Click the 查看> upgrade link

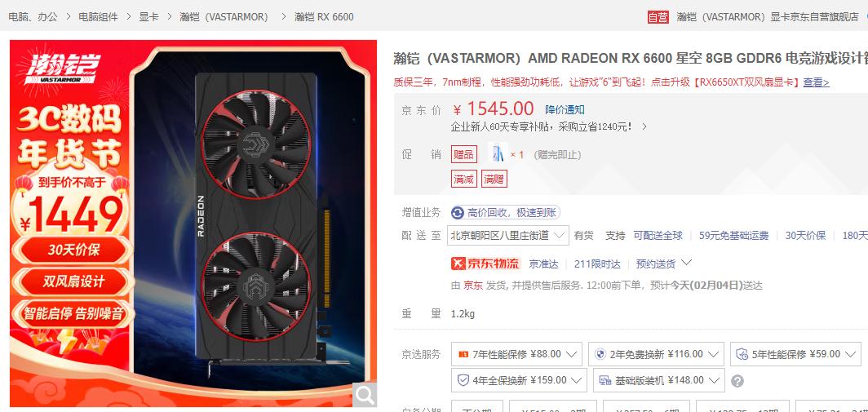click(816, 82)
